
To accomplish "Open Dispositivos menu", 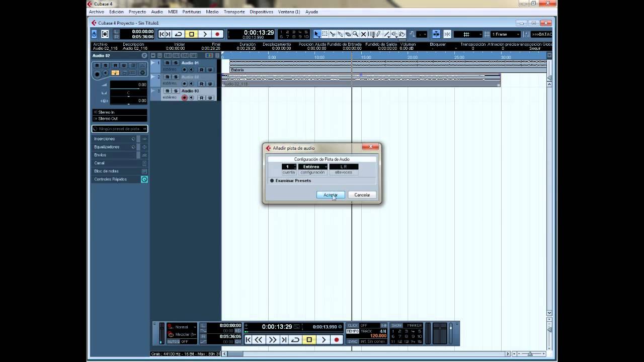I will coord(261,12).
